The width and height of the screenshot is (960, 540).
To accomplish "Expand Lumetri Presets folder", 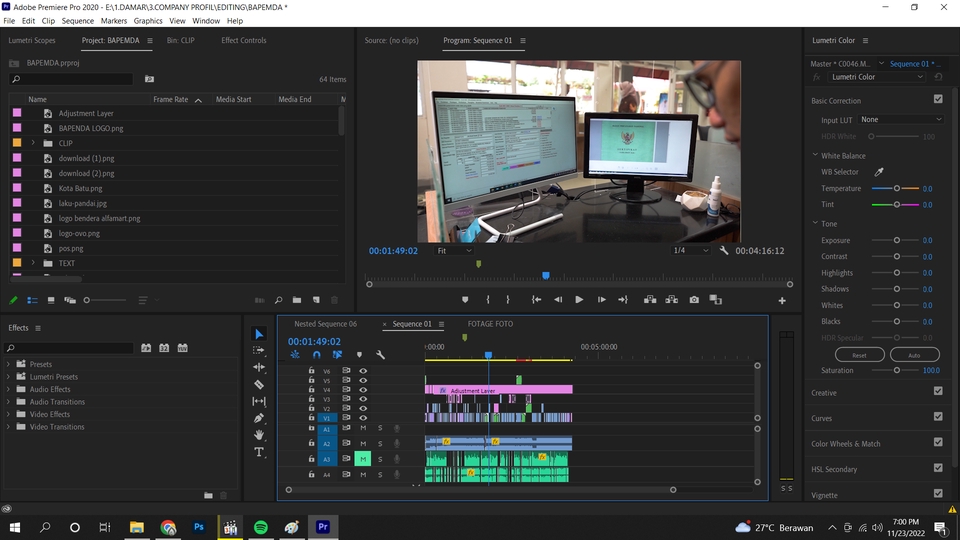I will pos(9,377).
